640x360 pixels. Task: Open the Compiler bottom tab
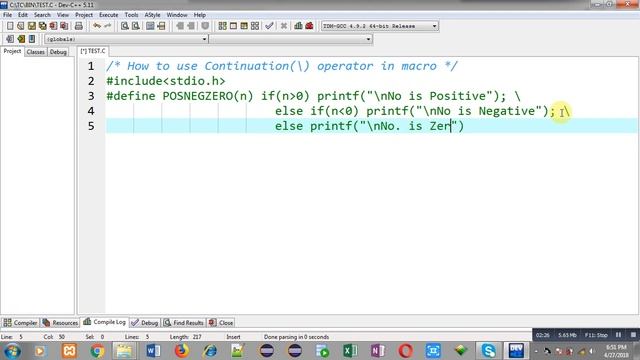click(x=20, y=322)
